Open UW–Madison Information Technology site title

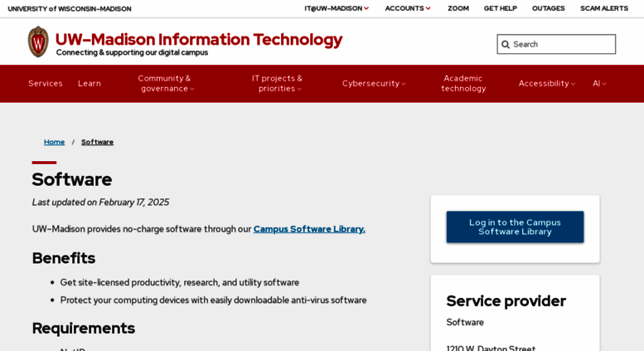199,40
